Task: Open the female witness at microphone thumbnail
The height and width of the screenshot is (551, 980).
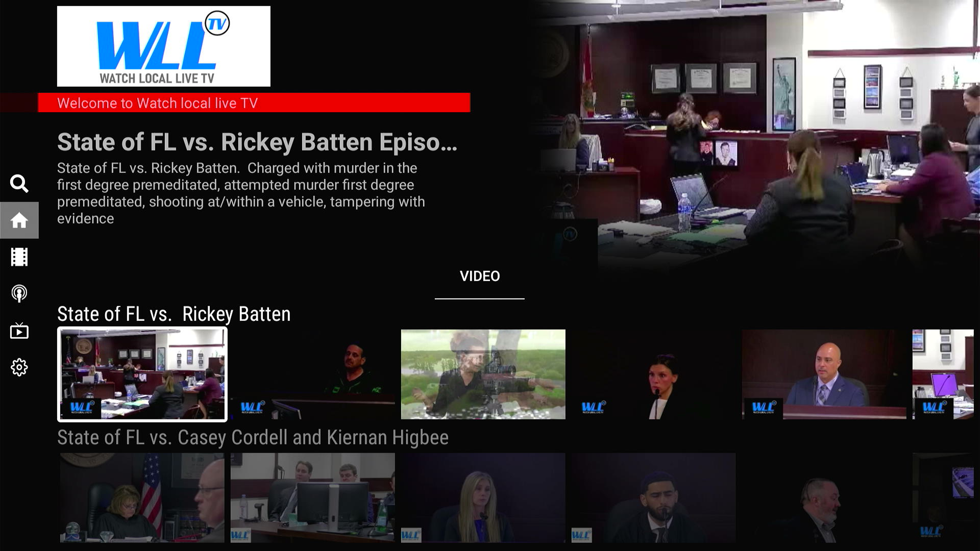Action: pyautogui.click(x=654, y=374)
